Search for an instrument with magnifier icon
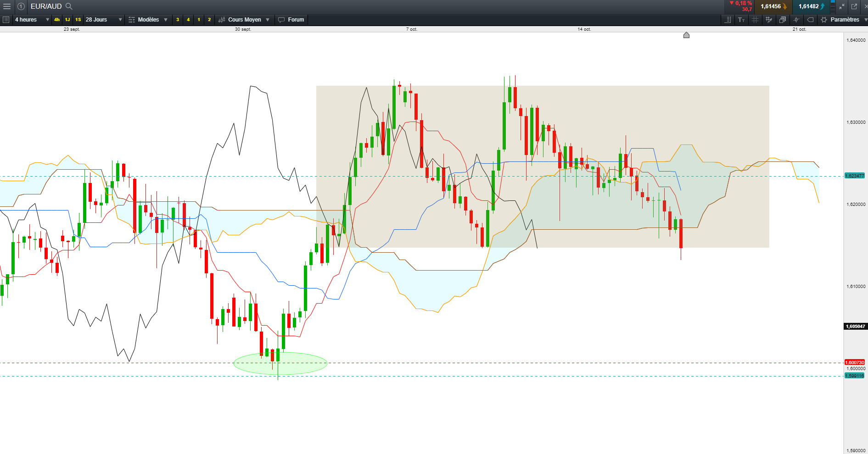This screenshot has height=454, width=868. click(69, 6)
